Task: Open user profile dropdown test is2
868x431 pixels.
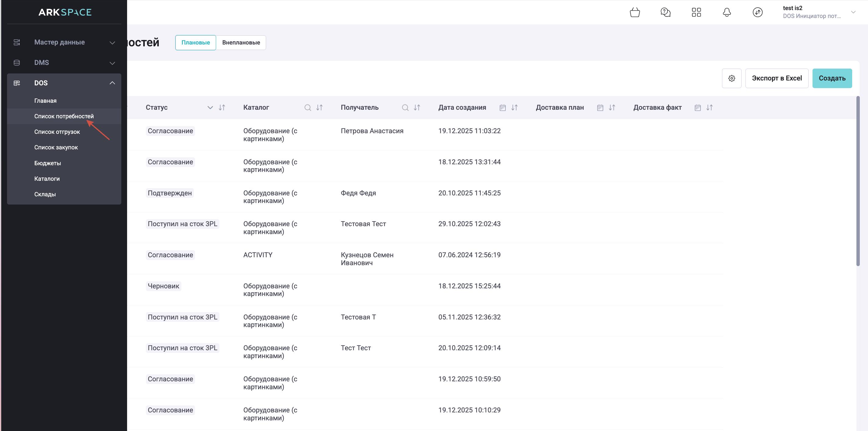Action: click(x=819, y=12)
